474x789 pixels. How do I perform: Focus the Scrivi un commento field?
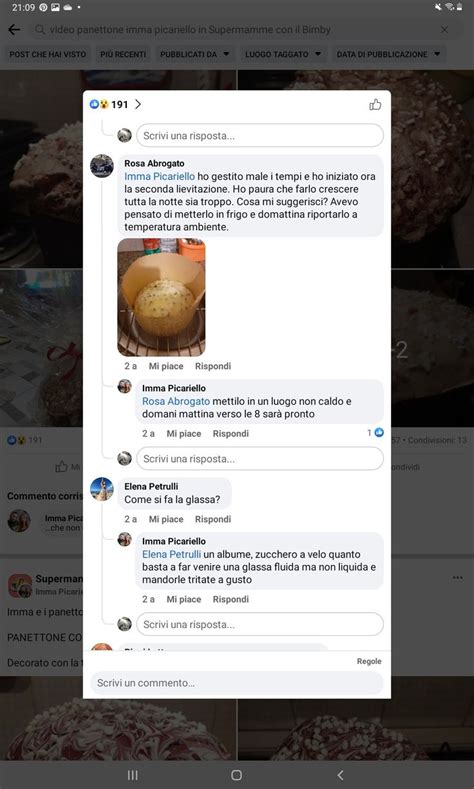coord(236,683)
